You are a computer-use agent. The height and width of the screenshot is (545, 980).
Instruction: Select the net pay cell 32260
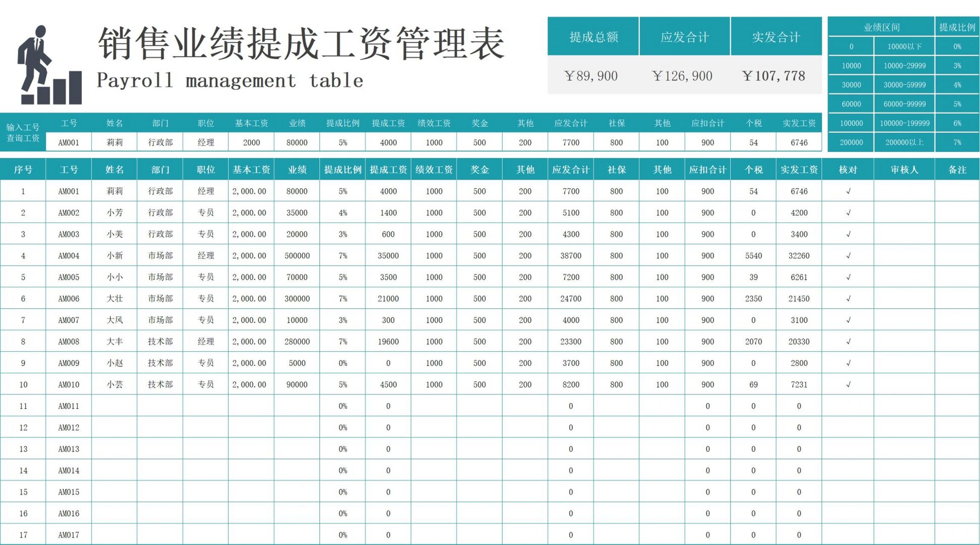point(799,255)
